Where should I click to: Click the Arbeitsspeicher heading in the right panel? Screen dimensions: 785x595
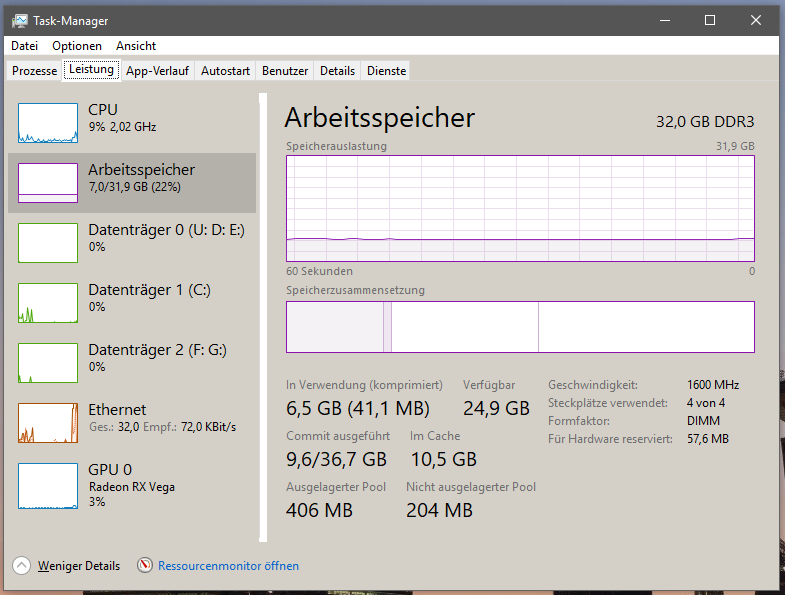click(x=379, y=118)
